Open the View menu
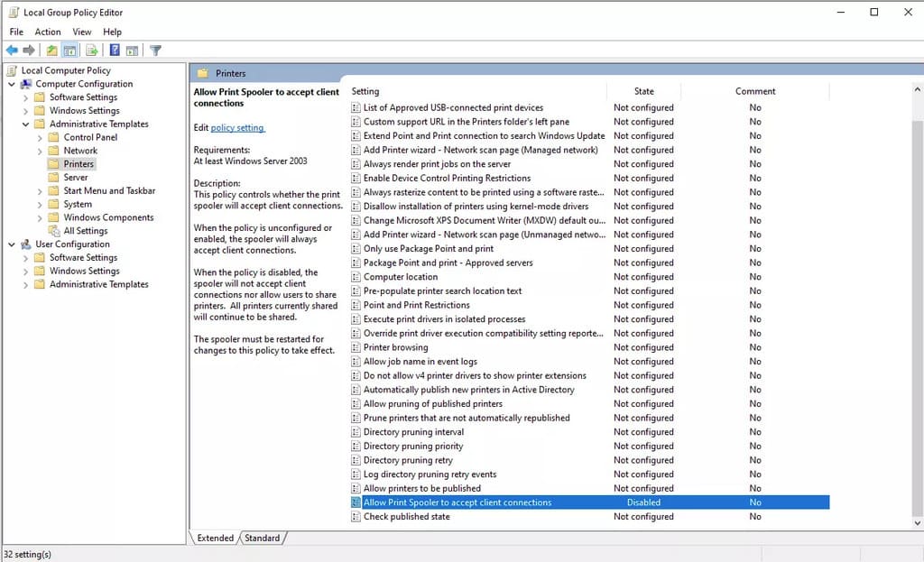 [x=82, y=32]
